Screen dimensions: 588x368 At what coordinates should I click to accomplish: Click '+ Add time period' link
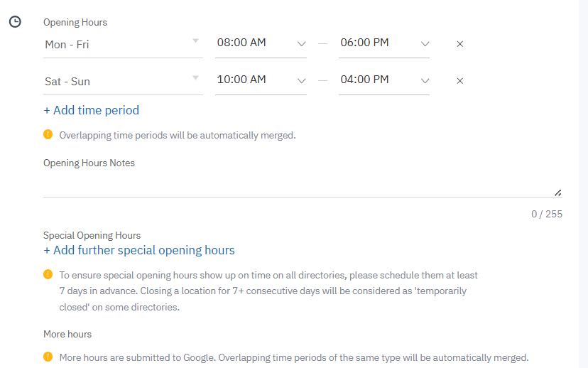[x=91, y=110]
